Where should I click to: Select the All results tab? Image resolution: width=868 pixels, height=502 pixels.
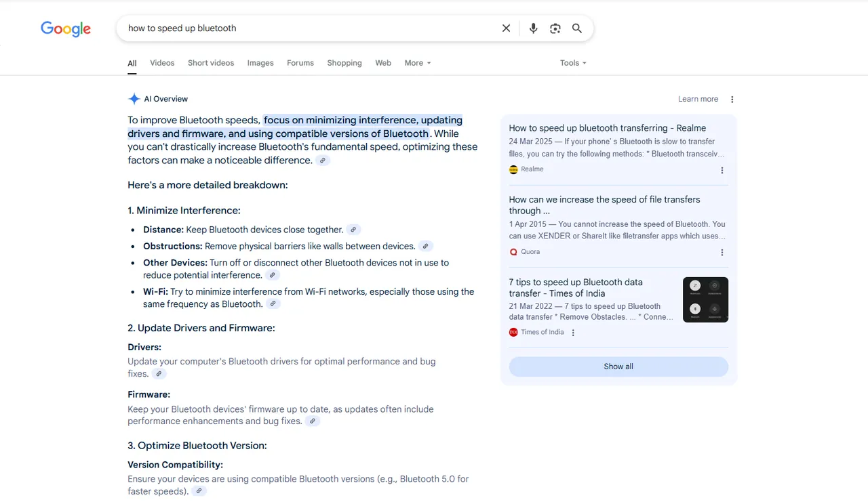(x=132, y=63)
